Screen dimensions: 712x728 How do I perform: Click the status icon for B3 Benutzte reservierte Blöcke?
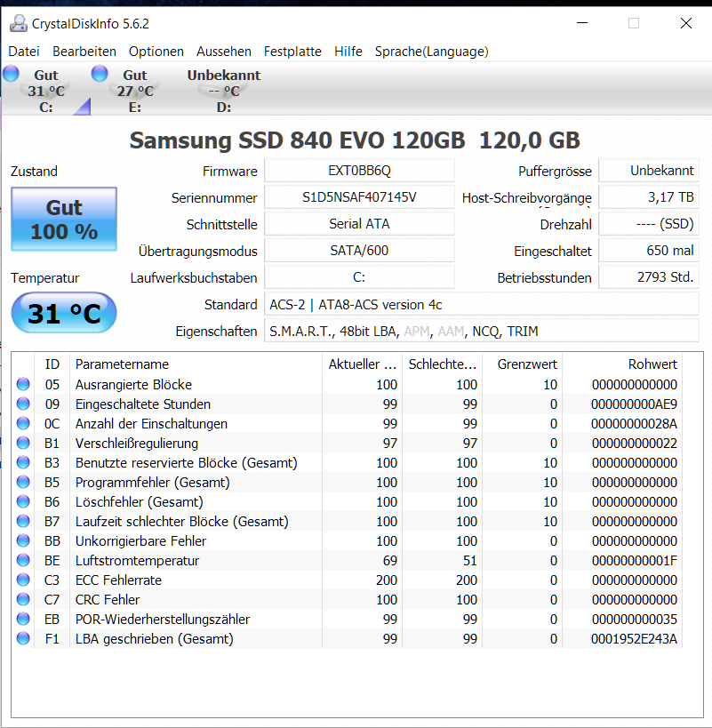(x=23, y=462)
